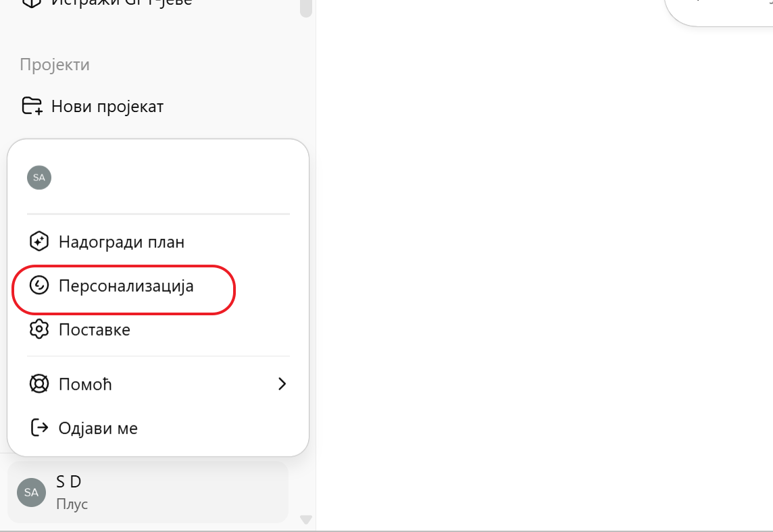Click the sidebar scrollbar thumb
The image size is (773, 532).
(x=306, y=7)
